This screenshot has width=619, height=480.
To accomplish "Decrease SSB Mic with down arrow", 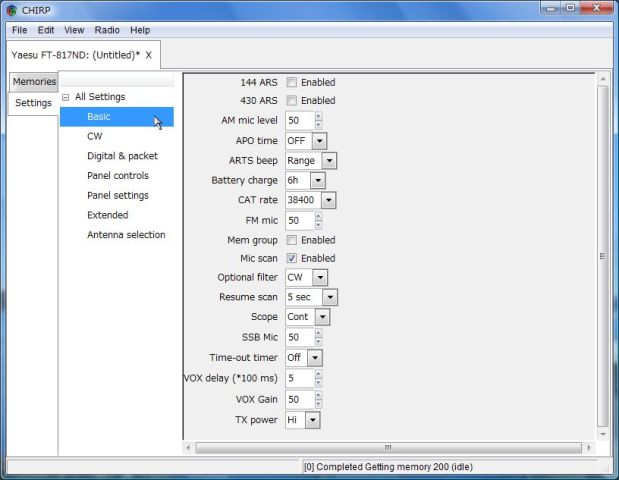I will (x=318, y=342).
